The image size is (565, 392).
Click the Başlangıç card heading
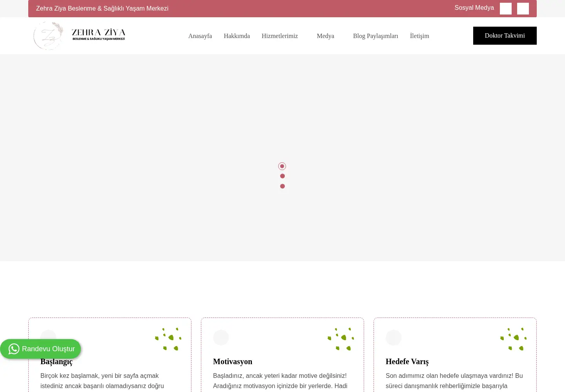(x=56, y=361)
